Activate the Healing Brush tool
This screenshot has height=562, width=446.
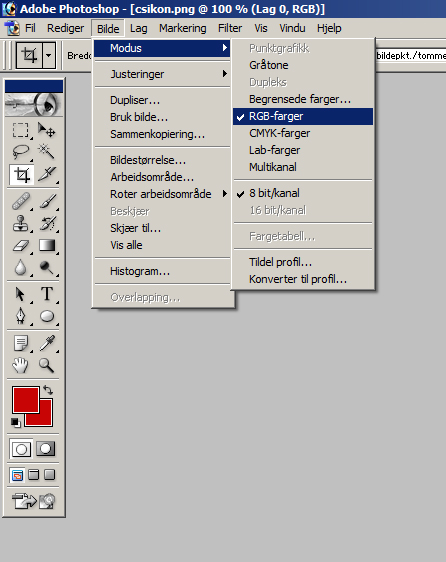click(21, 201)
